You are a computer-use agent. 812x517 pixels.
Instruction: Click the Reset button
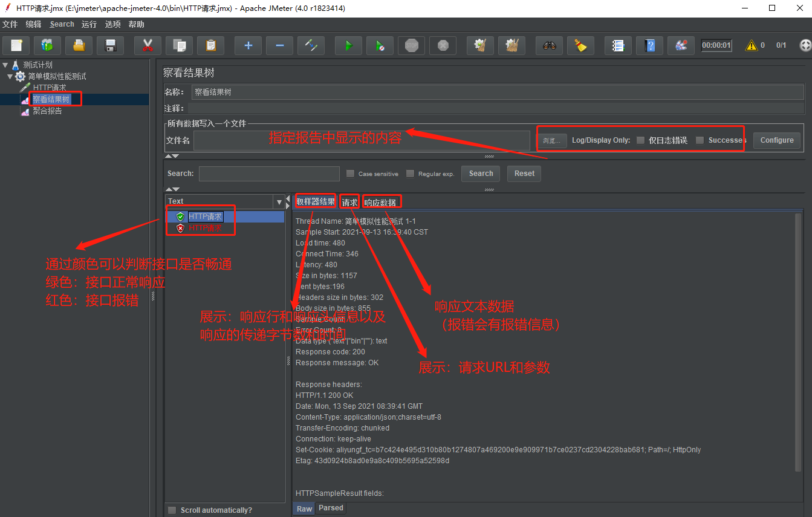pos(524,174)
